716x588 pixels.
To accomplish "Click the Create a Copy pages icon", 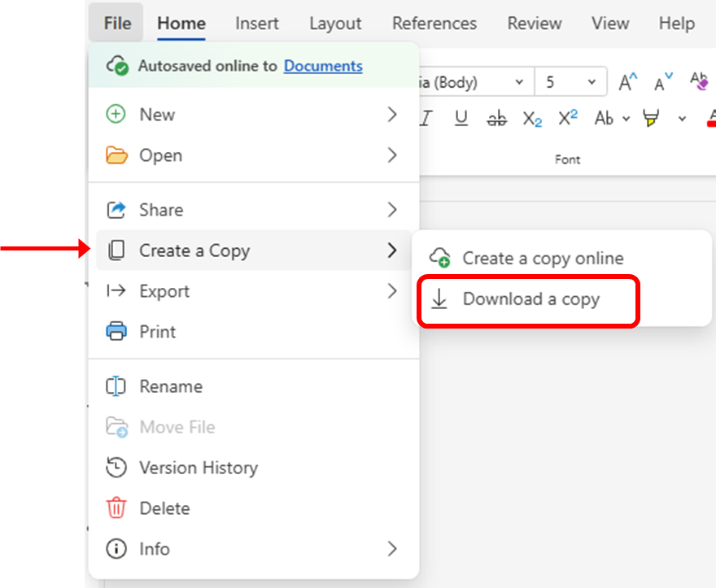I will [x=116, y=250].
